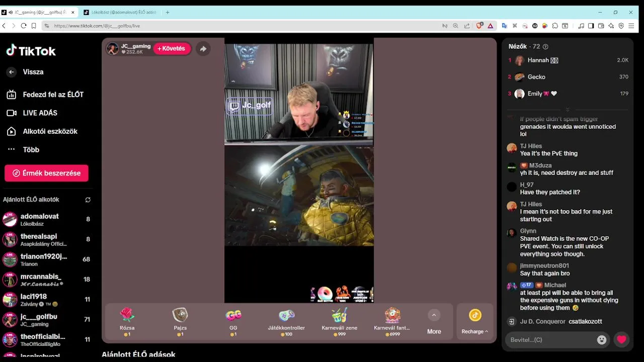
Task: Open Brave VPN icon
Action: coord(621,26)
